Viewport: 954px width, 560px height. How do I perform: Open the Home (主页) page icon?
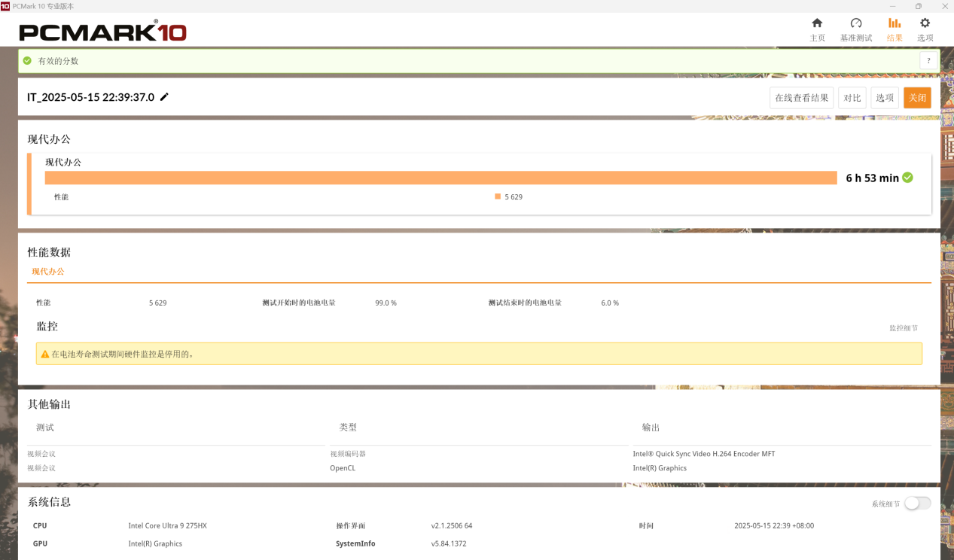(817, 23)
